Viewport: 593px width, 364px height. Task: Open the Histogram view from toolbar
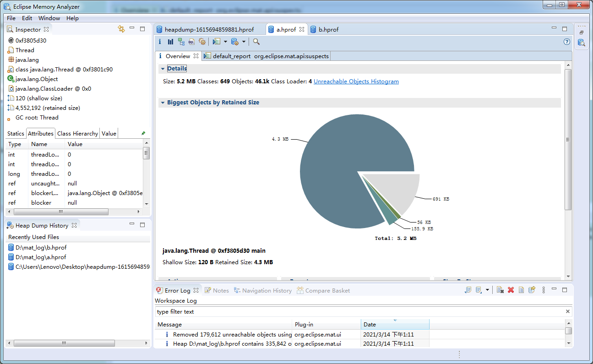tap(170, 42)
